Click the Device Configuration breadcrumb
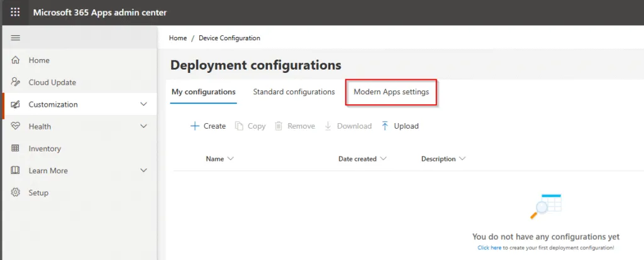This screenshot has height=260, width=644. coord(229,38)
